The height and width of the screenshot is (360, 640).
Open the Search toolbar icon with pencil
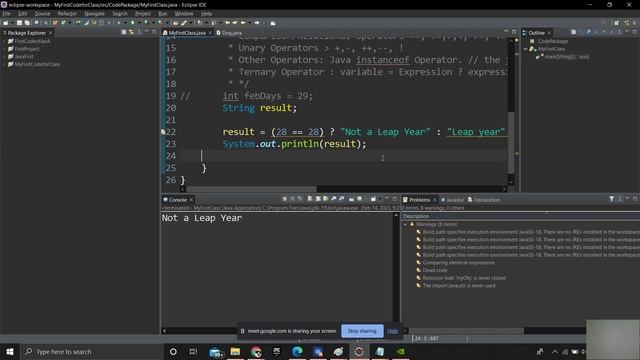(184, 23)
